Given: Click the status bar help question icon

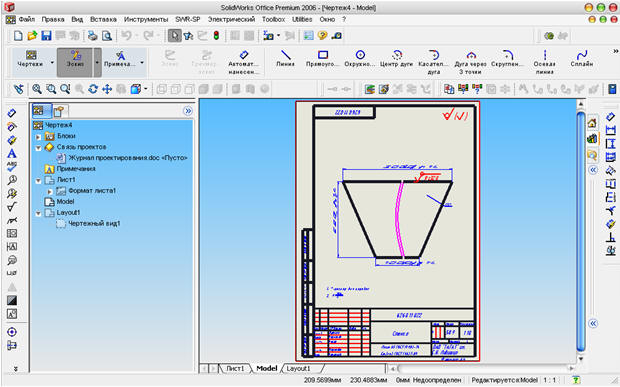Looking at the screenshot, I should tap(576, 380).
